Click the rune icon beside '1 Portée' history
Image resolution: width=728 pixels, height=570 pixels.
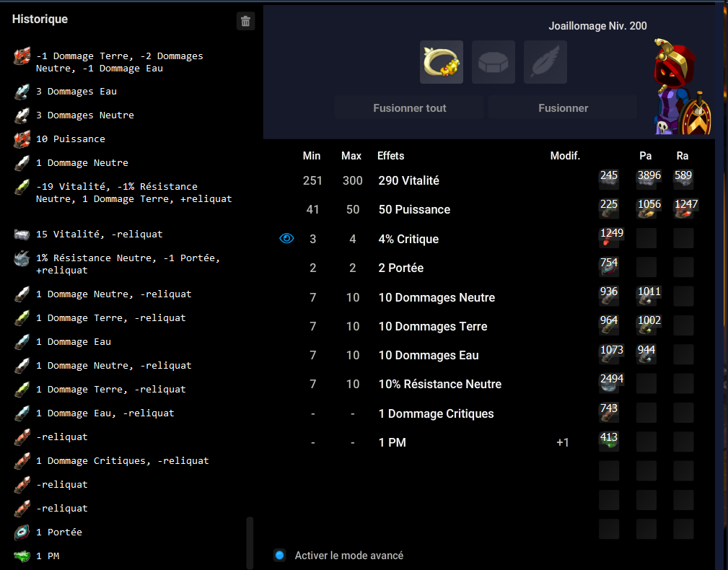pos(22,532)
